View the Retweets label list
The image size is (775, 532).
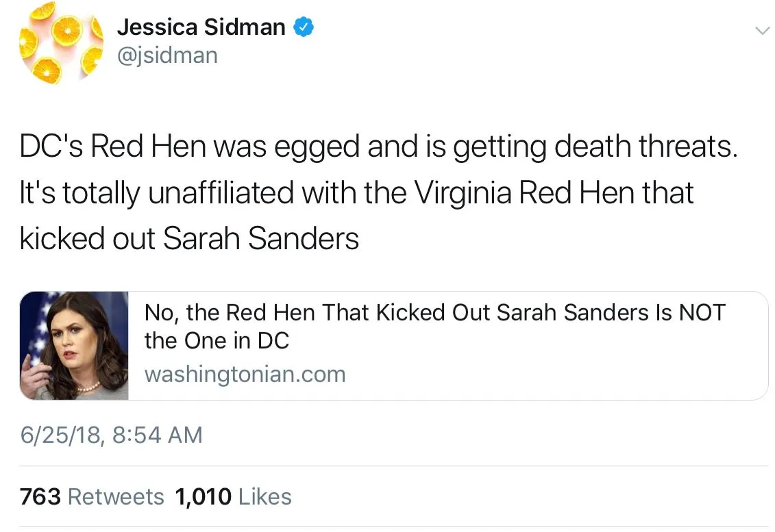click(x=116, y=496)
